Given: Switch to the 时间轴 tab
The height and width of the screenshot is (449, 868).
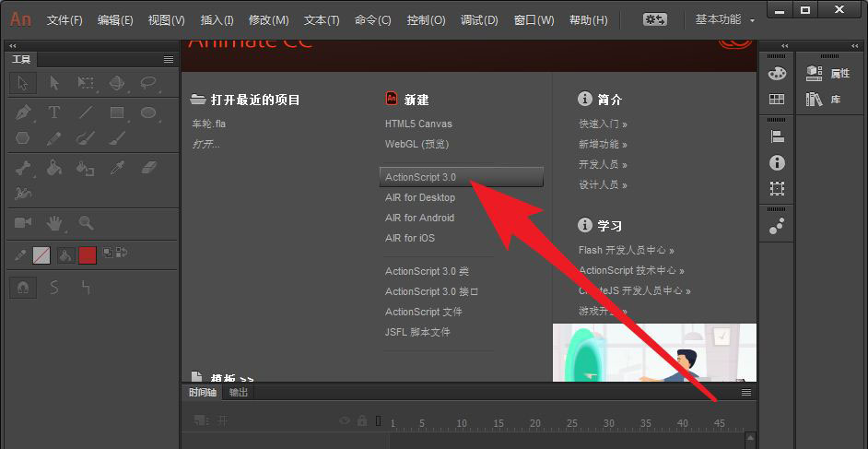Looking at the screenshot, I should click(203, 393).
